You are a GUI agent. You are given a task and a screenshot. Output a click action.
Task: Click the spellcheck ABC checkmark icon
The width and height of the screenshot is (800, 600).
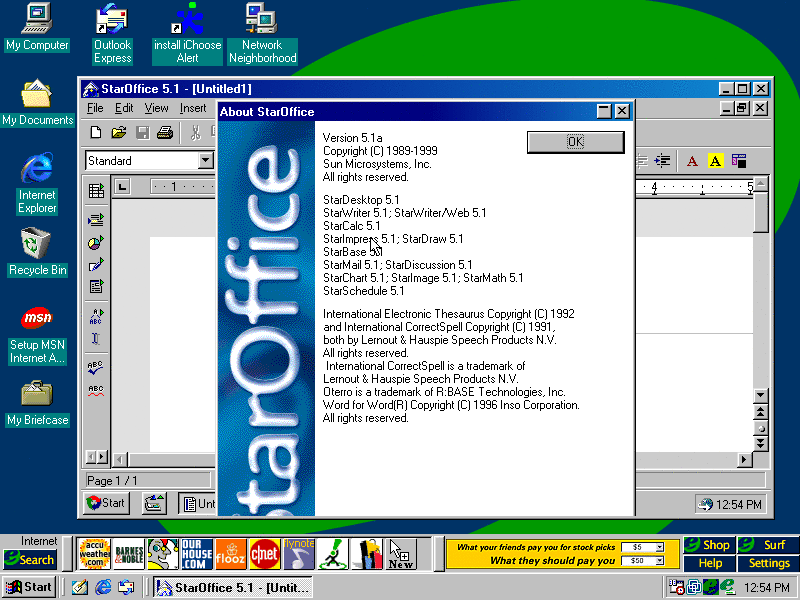[96, 367]
